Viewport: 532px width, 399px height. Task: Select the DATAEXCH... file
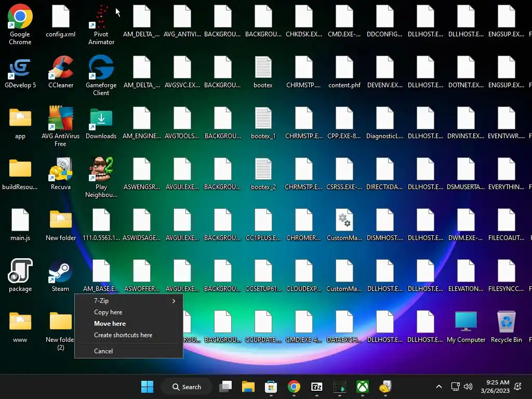[x=344, y=327]
